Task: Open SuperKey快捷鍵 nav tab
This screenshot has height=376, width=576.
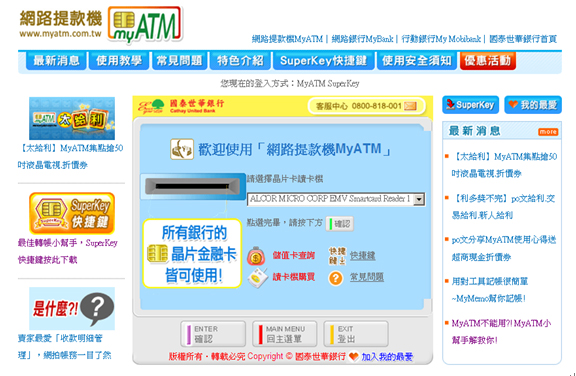Action: tap(324, 61)
